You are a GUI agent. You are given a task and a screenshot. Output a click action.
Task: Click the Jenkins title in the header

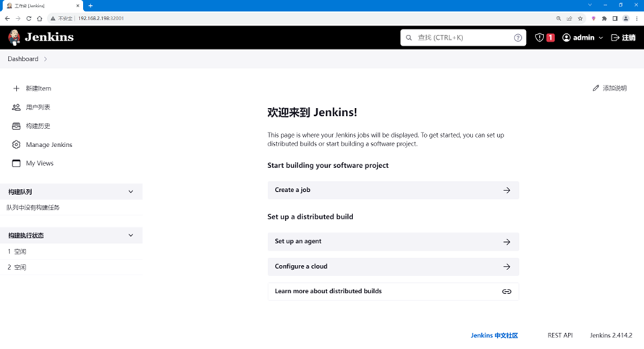[49, 37]
